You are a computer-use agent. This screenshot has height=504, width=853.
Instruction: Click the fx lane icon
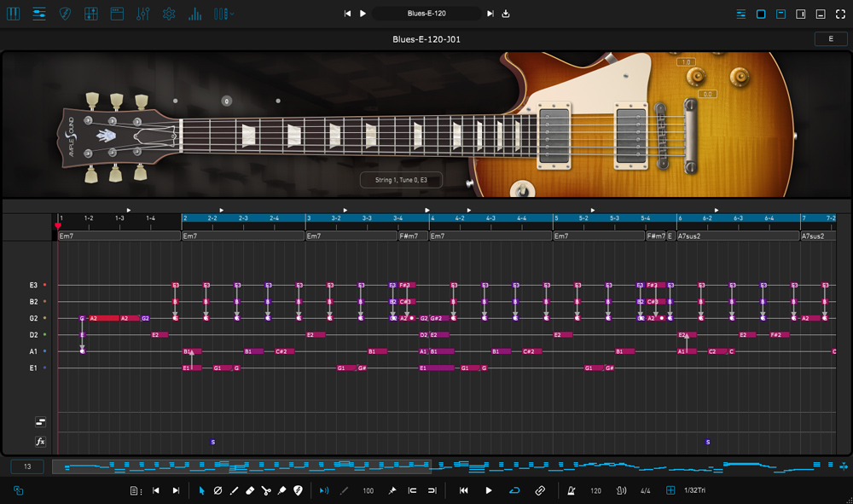[x=40, y=441]
